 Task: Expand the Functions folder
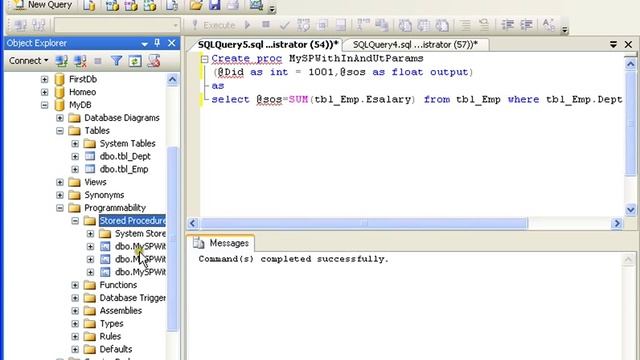coord(75,285)
